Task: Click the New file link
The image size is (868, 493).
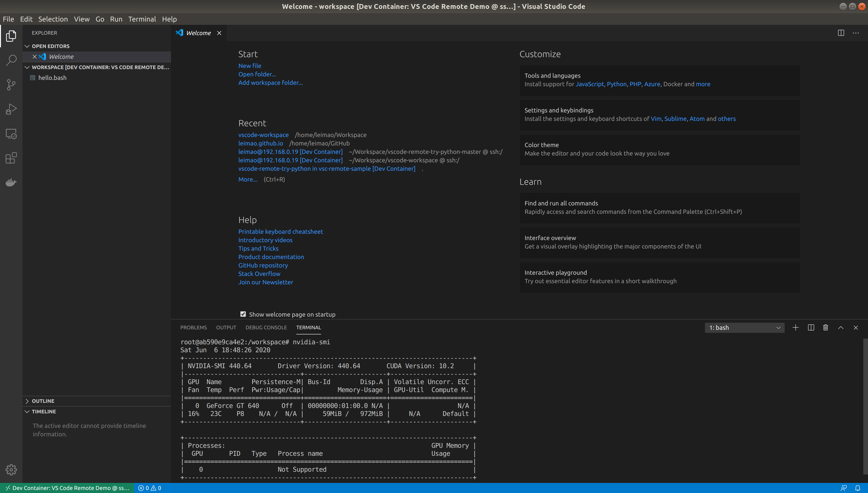Action: pyautogui.click(x=249, y=66)
